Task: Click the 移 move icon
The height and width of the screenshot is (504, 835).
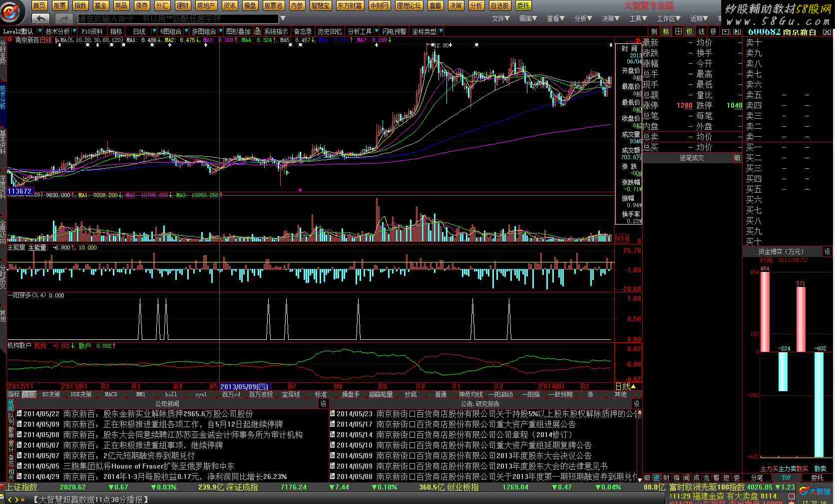Action: click(714, 31)
